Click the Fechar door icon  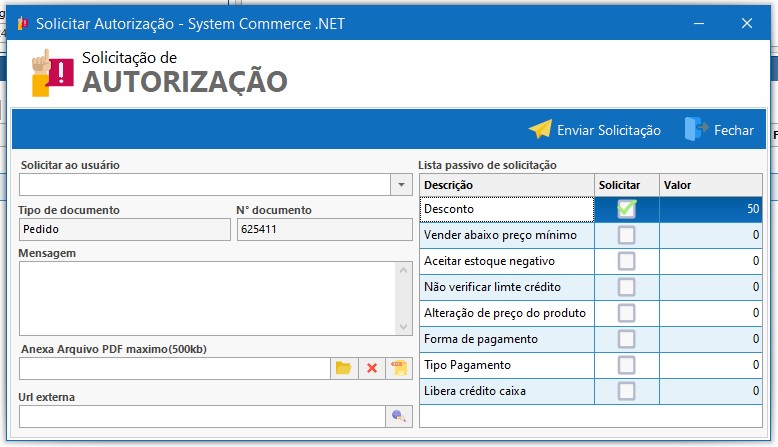click(697, 129)
